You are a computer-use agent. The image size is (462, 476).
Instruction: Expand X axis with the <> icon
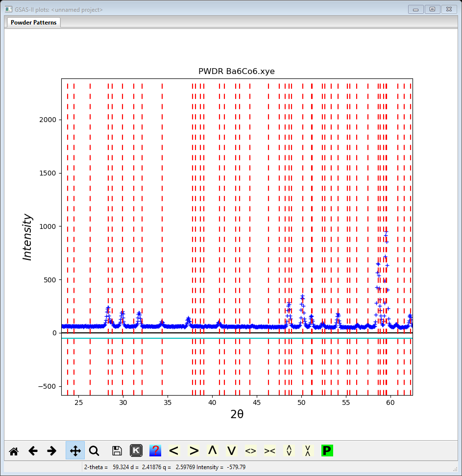click(250, 451)
